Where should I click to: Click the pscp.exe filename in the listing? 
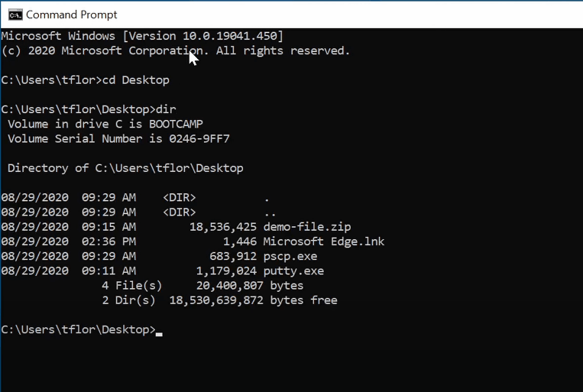pos(290,256)
